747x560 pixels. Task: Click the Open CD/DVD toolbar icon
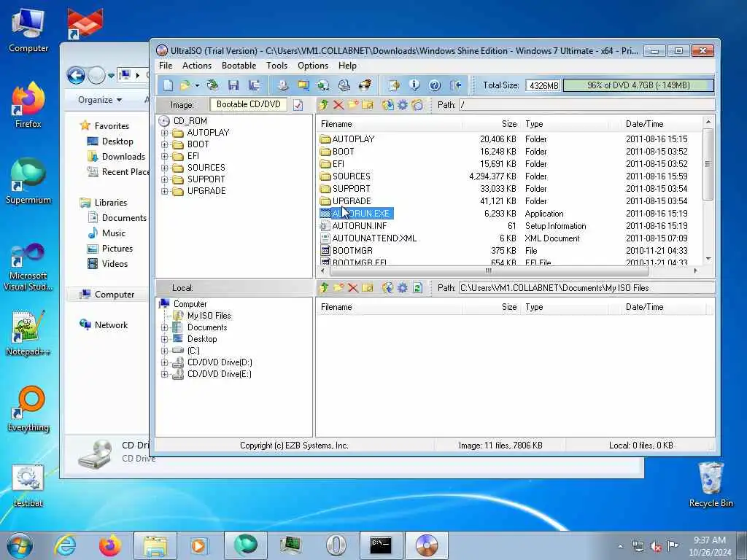pyautogui.click(x=212, y=85)
